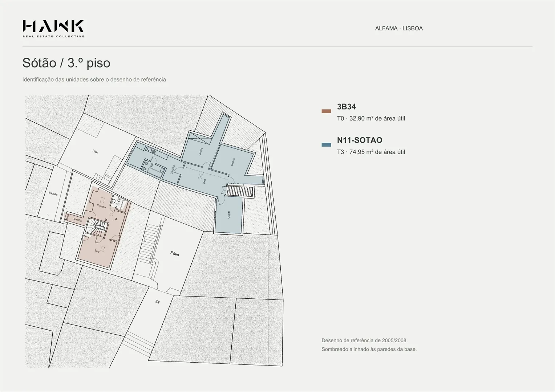
Task: Click the 'REAL ESTATE COLLECTIVE' tagline under the logo
Action: point(53,36)
